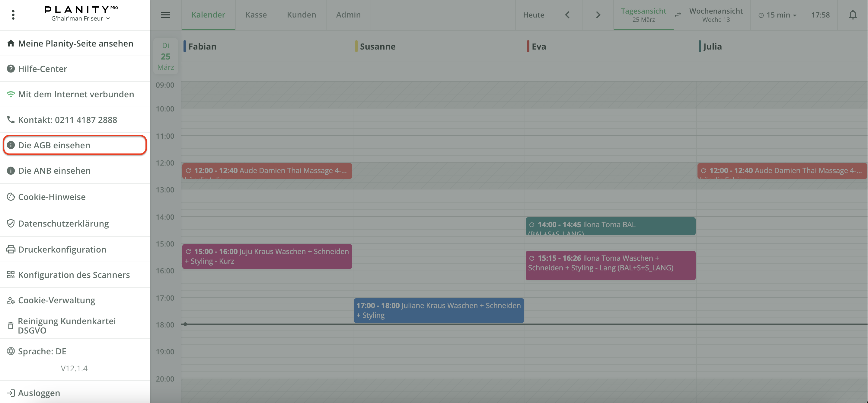This screenshot has height=403, width=868.
Task: Open Konfiguration des Scanners
Action: 74,275
